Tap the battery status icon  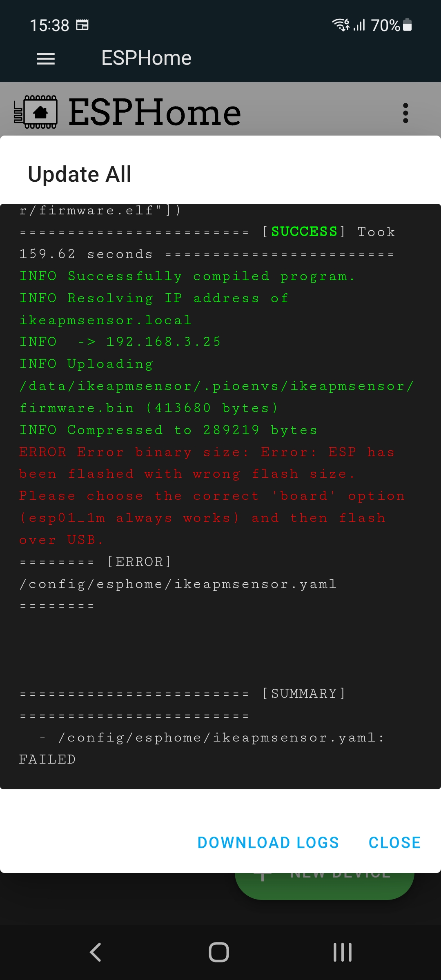click(407, 25)
